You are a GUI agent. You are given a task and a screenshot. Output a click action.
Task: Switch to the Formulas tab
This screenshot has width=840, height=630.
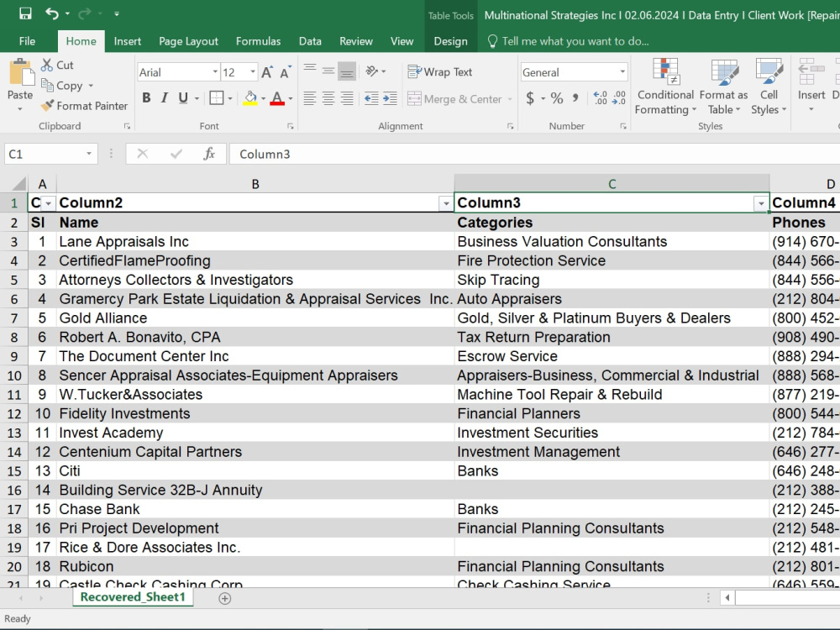tap(258, 41)
